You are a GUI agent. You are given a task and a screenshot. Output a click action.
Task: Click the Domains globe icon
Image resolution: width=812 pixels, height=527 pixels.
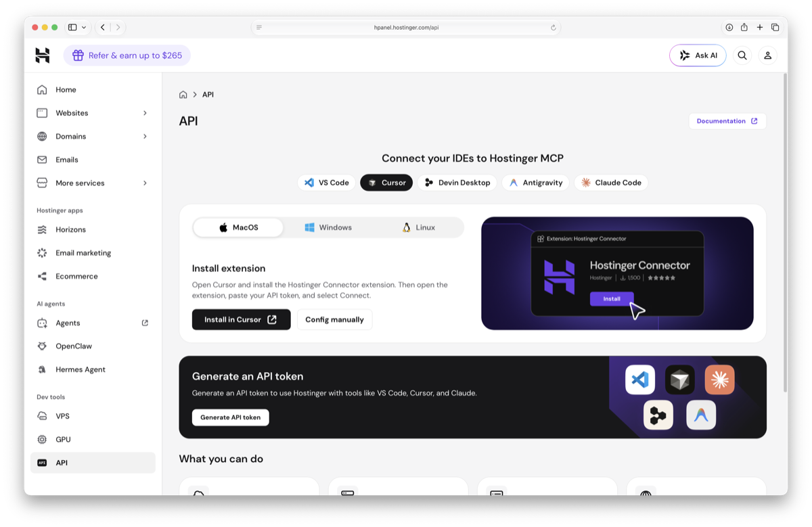click(x=42, y=136)
